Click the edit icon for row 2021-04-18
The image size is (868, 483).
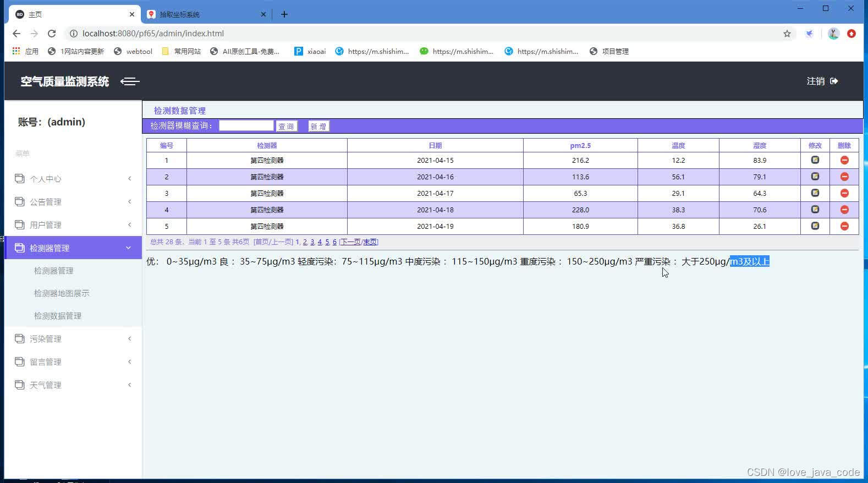tap(815, 210)
